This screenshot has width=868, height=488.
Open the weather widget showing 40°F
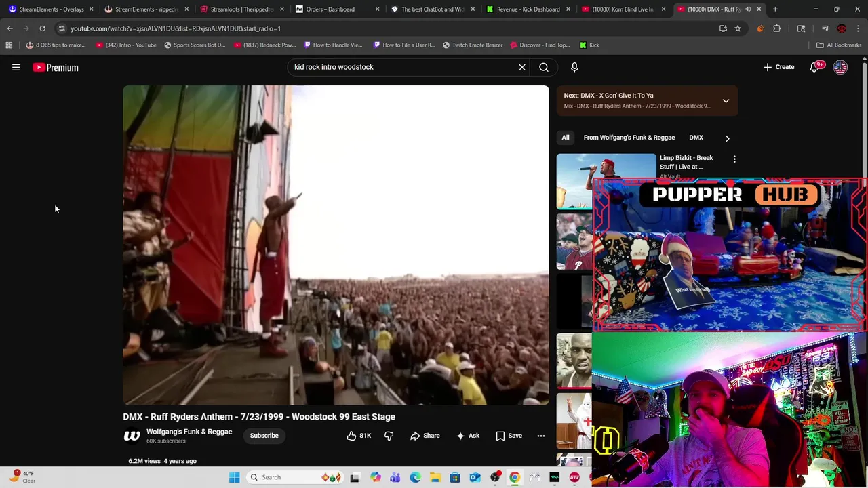click(22, 477)
